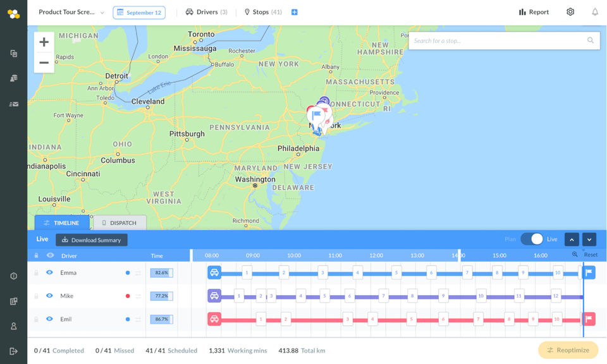
Task: Click the logout sidebar icon
Action: tap(13, 351)
